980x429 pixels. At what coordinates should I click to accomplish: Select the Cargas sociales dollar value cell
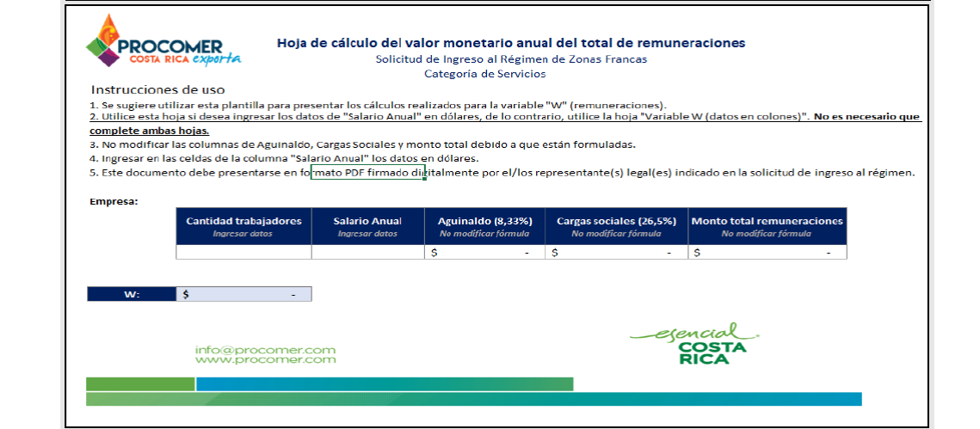pos(616,253)
